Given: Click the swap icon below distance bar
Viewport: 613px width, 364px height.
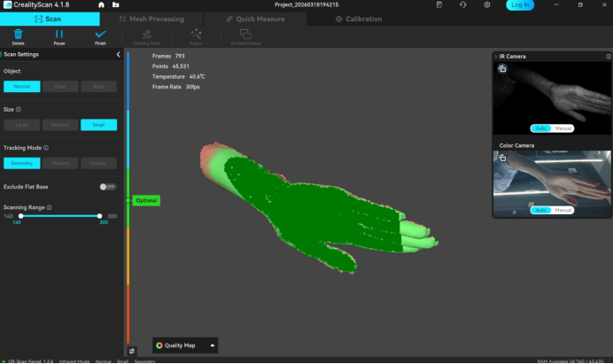Looking at the screenshot, I should pyautogui.click(x=132, y=351).
